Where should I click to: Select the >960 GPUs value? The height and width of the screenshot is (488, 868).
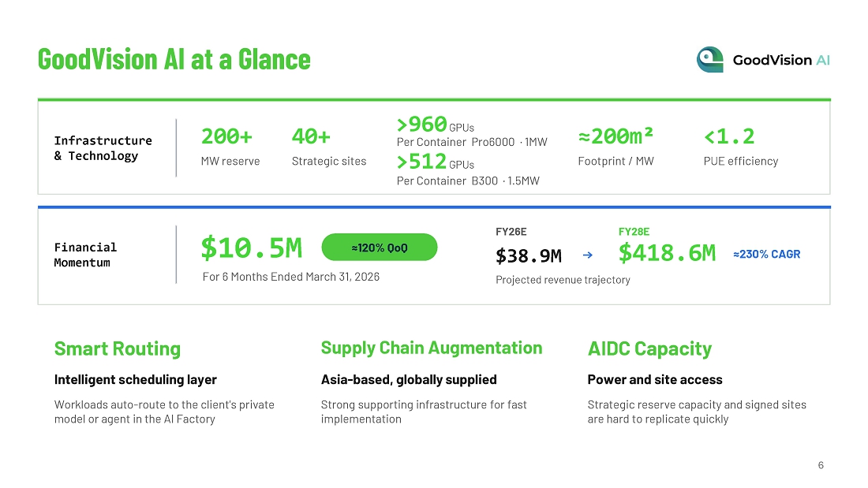click(435, 125)
